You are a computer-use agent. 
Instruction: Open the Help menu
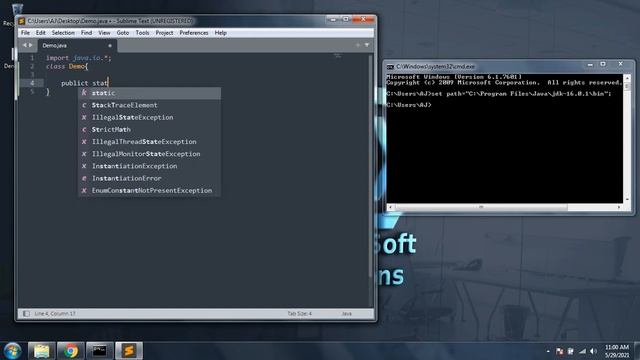[220, 33]
